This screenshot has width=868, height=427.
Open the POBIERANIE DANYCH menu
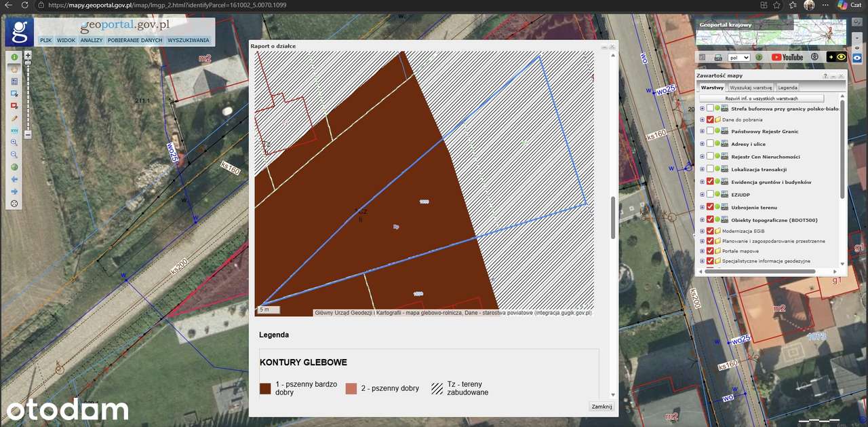coord(135,40)
